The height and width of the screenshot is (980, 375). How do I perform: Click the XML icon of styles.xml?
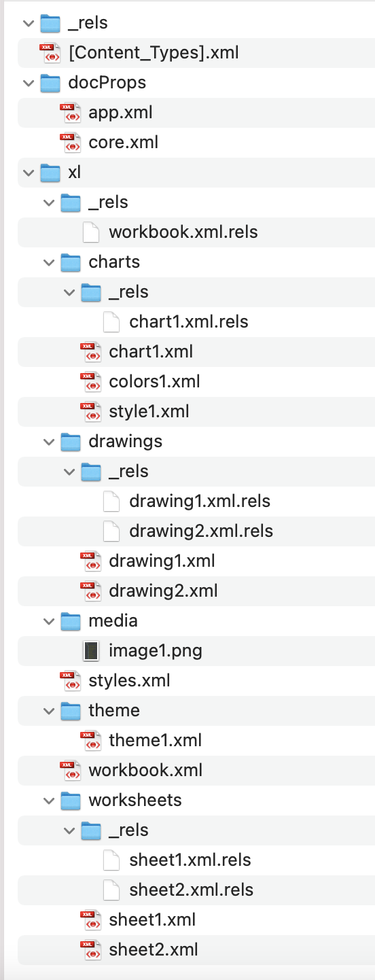pyautogui.click(x=70, y=681)
